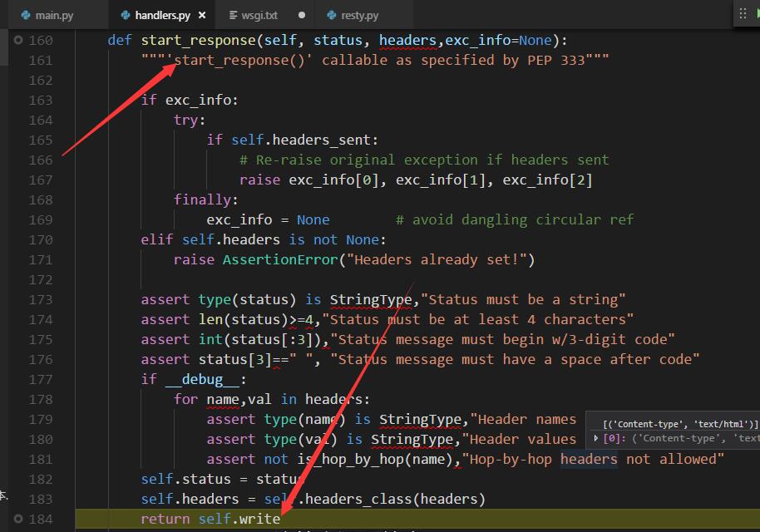This screenshot has height=532, width=760.
Task: Click the AssertionError name on line 171
Action: [x=280, y=259]
